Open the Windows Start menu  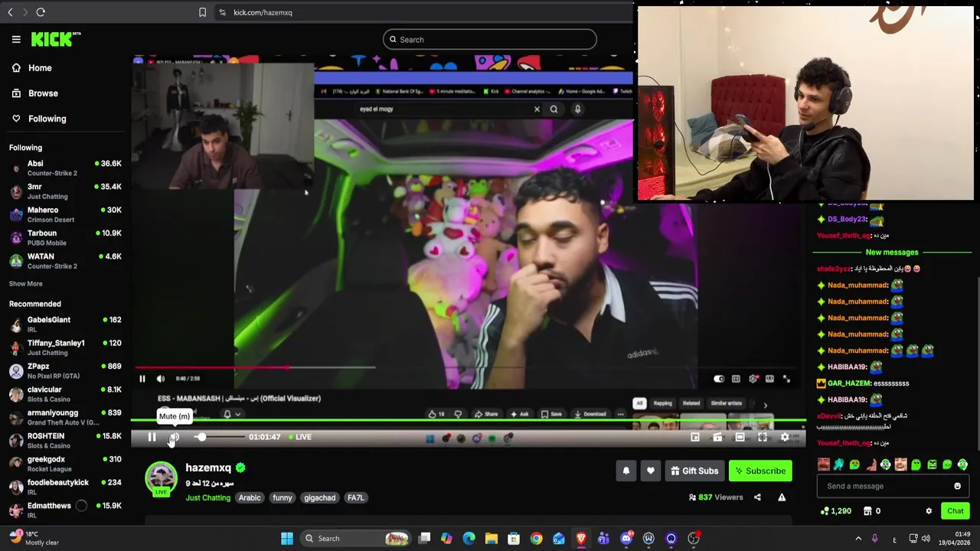click(x=287, y=538)
